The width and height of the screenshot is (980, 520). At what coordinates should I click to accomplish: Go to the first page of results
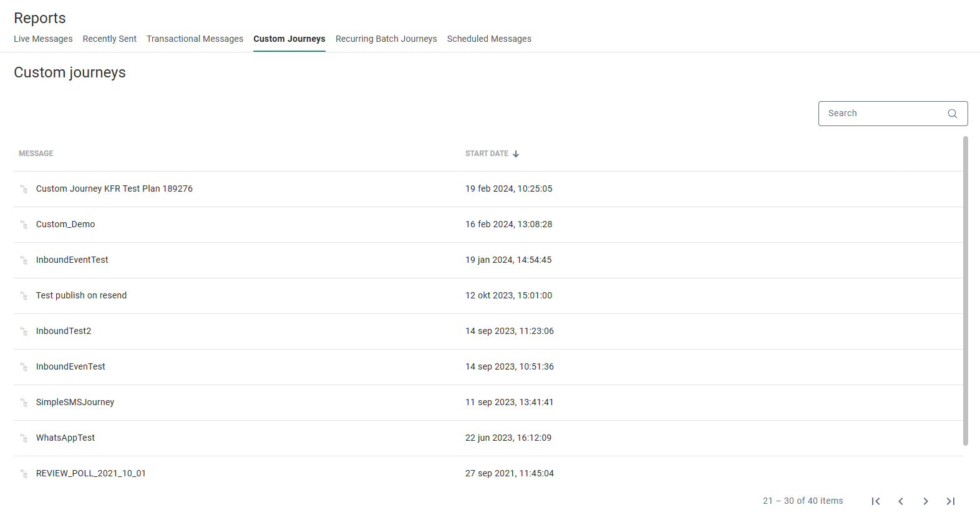click(x=876, y=501)
